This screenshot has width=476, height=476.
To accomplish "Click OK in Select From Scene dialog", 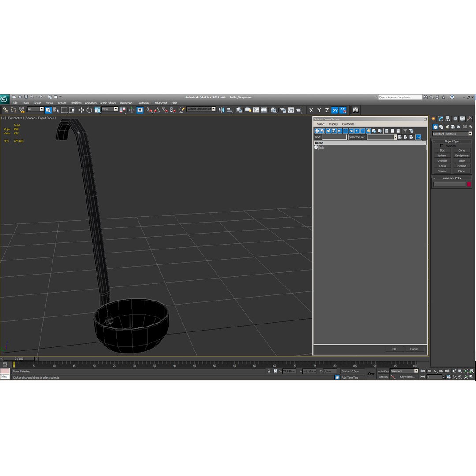I will [x=394, y=349].
